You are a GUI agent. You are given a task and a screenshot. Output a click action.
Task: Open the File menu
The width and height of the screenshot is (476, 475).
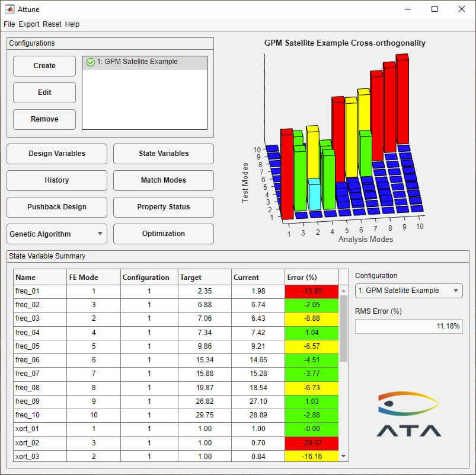[9, 24]
